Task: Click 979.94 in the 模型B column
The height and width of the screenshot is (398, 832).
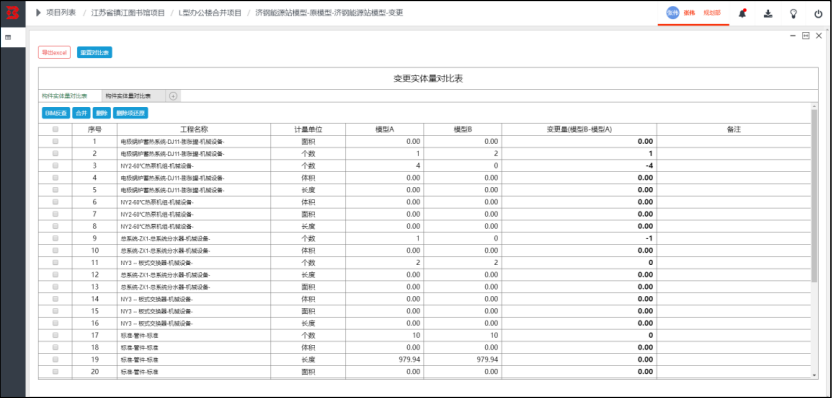Action: click(x=487, y=359)
